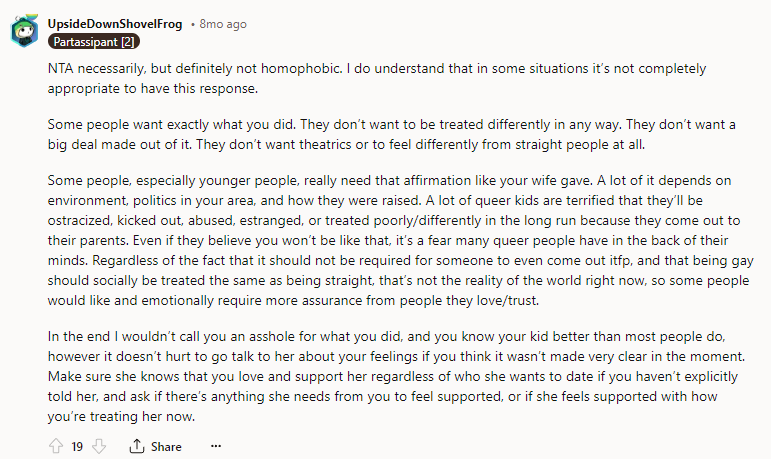Downvote this comment
Screen dimensions: 771x459
tap(99, 446)
